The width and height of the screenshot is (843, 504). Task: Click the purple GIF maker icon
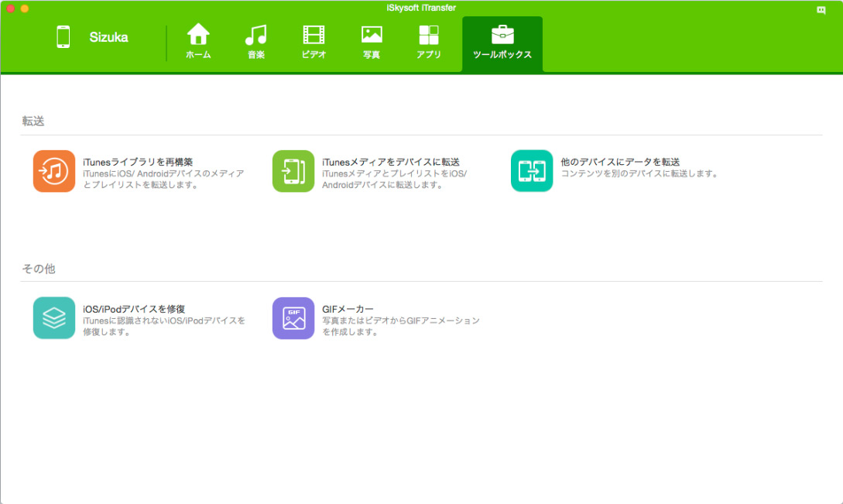pyautogui.click(x=293, y=318)
